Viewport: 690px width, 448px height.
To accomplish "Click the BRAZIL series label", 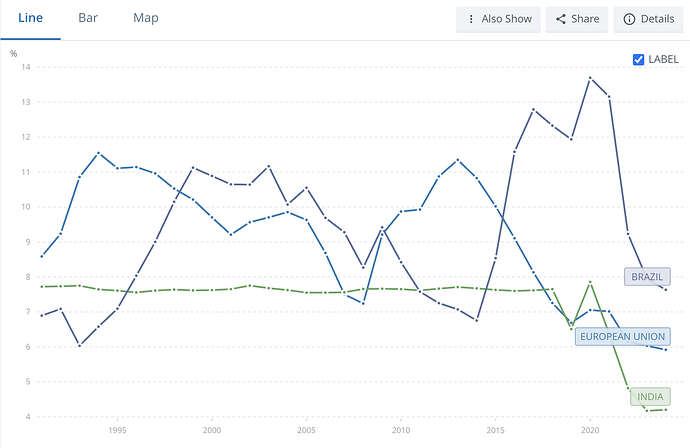I will 647,276.
